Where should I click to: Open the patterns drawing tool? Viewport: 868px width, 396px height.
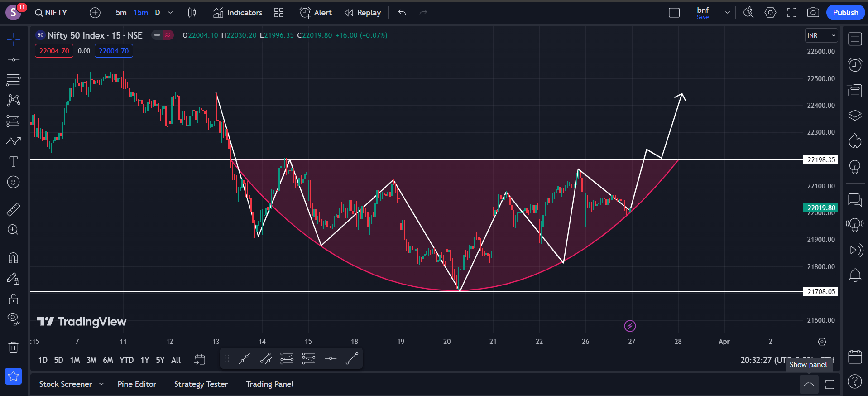14,100
